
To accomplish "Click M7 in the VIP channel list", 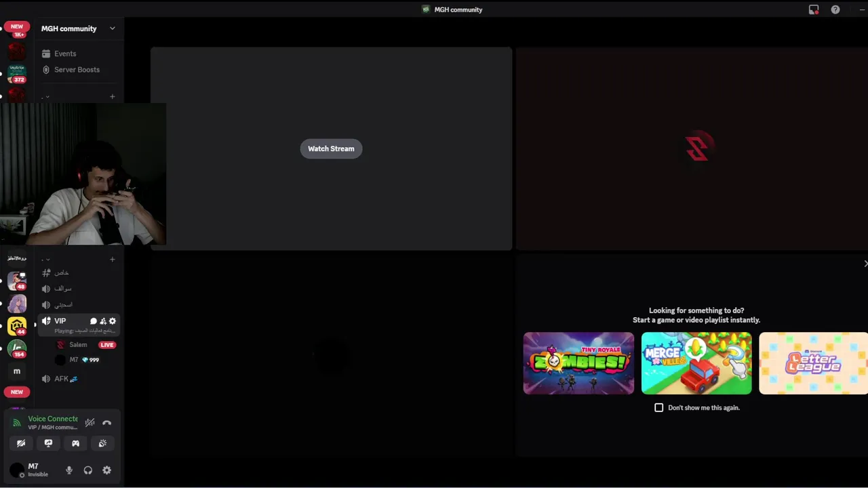I will pos(74,360).
